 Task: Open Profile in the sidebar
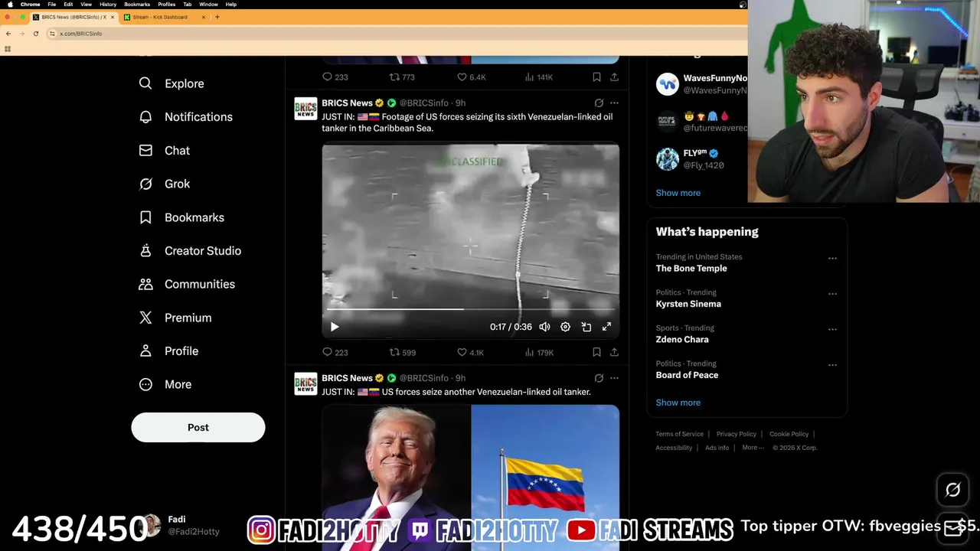(168, 351)
